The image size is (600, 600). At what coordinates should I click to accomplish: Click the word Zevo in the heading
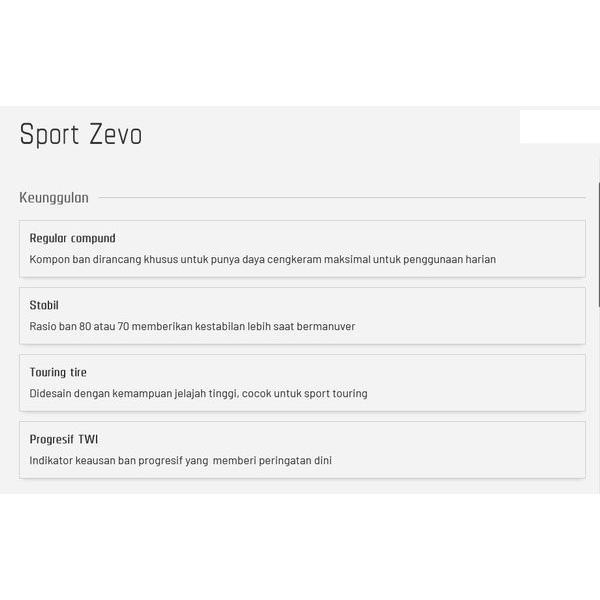tap(115, 135)
